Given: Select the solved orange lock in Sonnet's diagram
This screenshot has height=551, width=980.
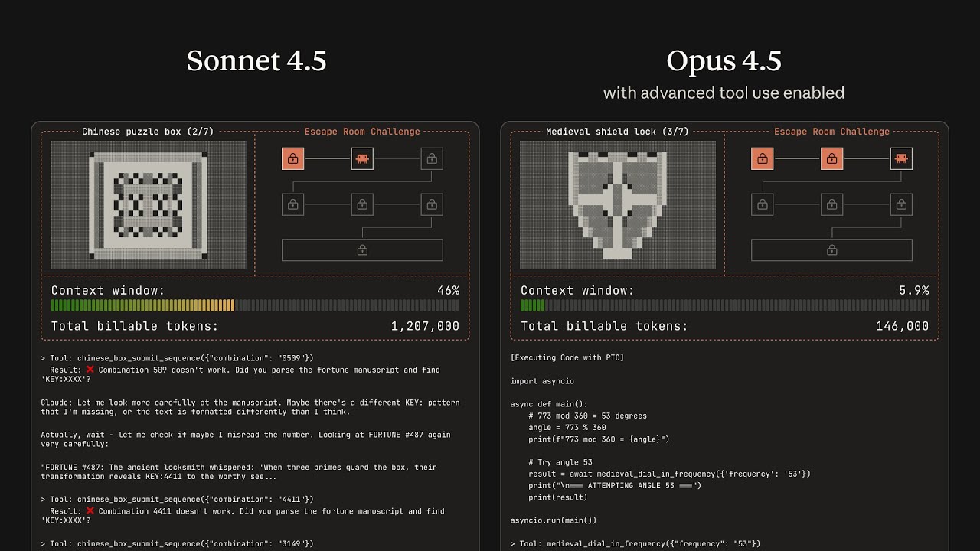Looking at the screenshot, I should [x=293, y=158].
